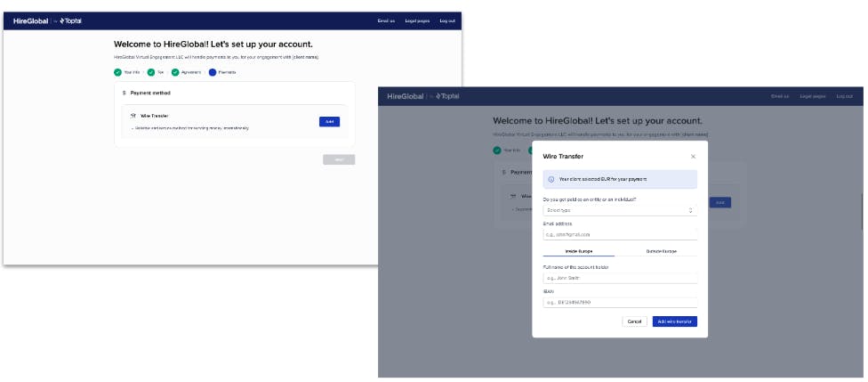Click the Agreement step green checkmark icon
This screenshot has width=868, height=382.
[175, 72]
